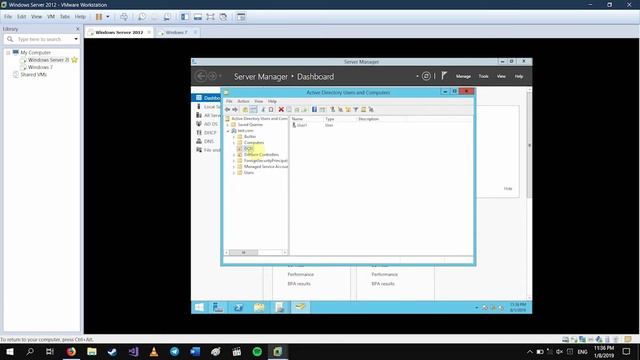The width and height of the screenshot is (640, 360).
Task: Open VLC from host taskbar
Action: pos(154,352)
